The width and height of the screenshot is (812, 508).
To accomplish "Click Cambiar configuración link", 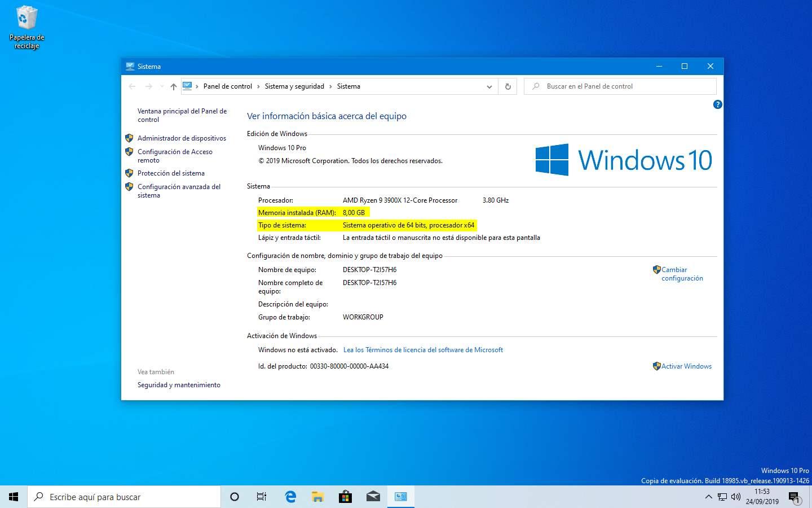I will pos(682,274).
